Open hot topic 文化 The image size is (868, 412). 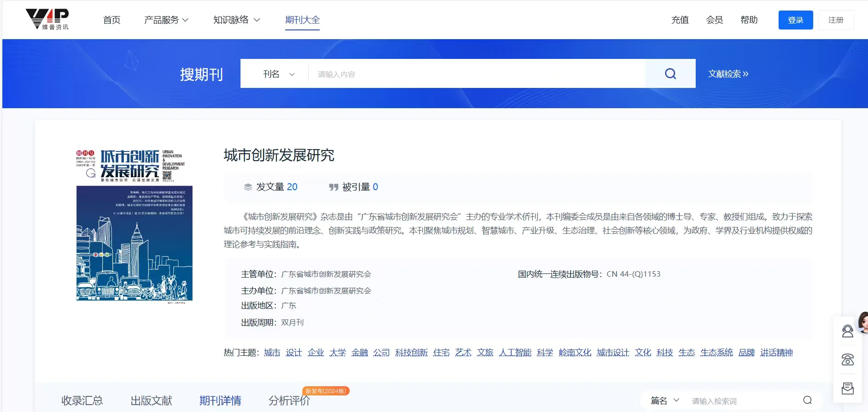(643, 353)
